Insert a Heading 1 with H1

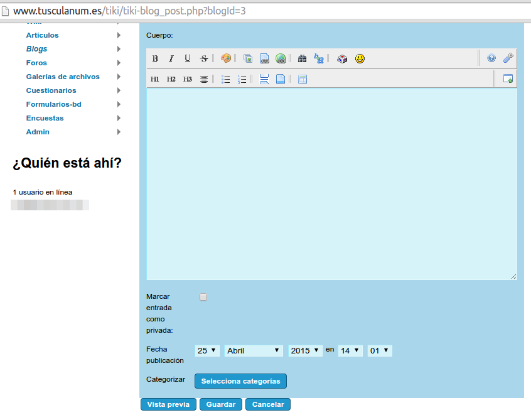[x=155, y=79]
